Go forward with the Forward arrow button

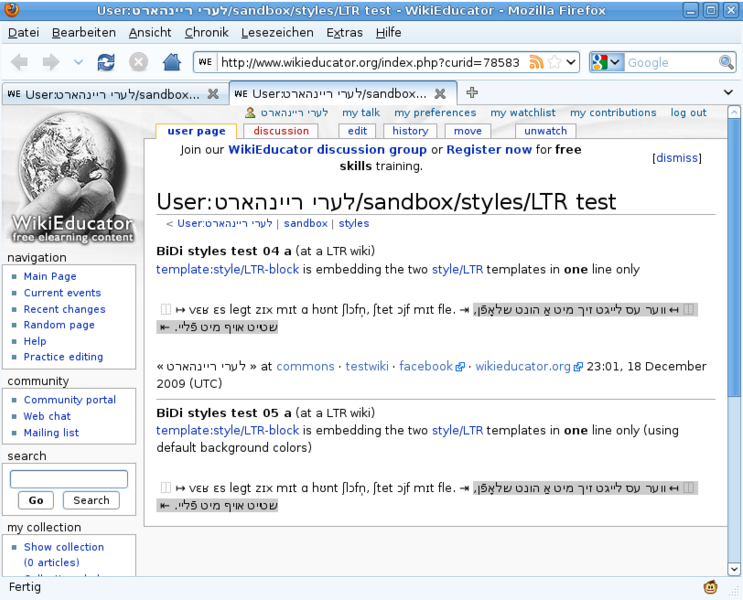pos(51,62)
